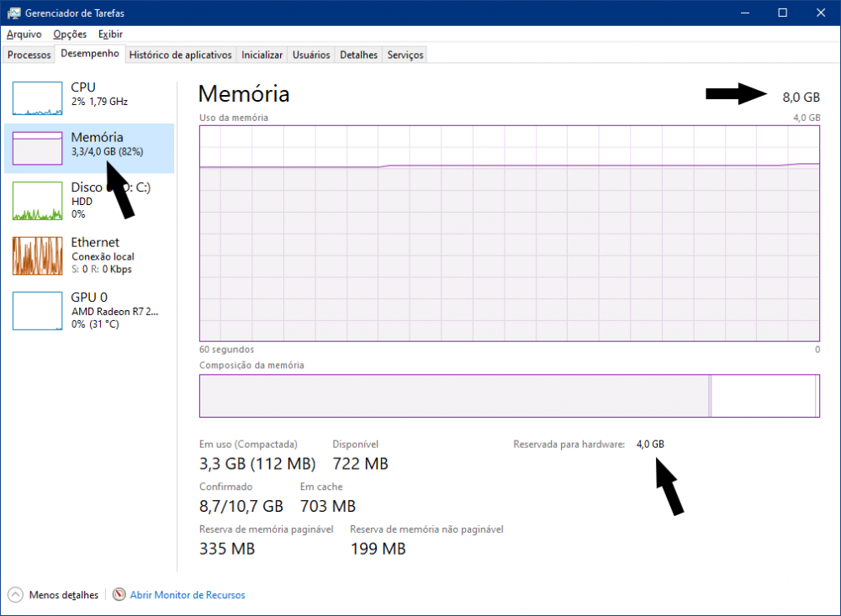841x616 pixels.
Task: Switch to the Processos tab
Action: click(29, 55)
